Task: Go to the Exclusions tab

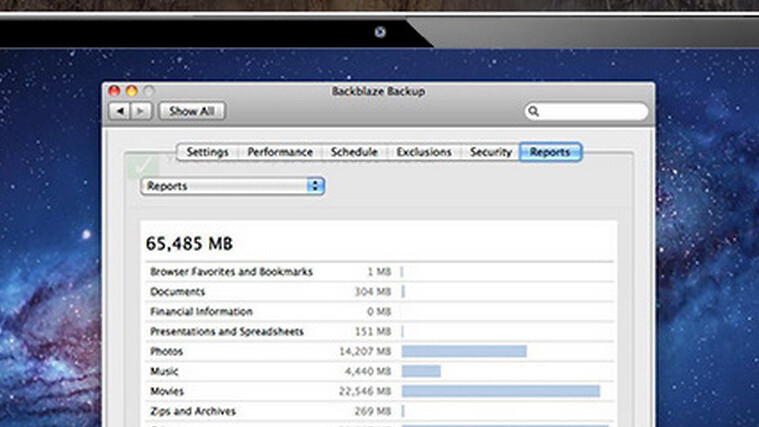Action: click(424, 152)
